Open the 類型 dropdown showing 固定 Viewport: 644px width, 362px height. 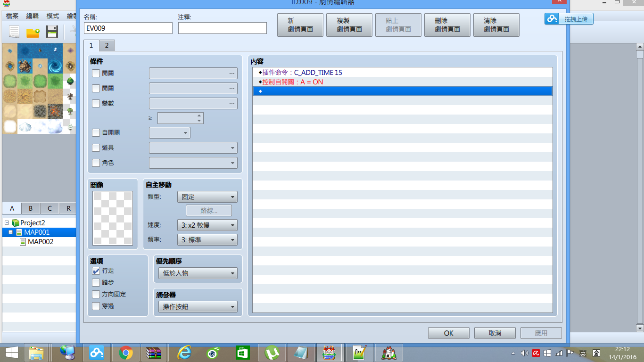point(207,197)
